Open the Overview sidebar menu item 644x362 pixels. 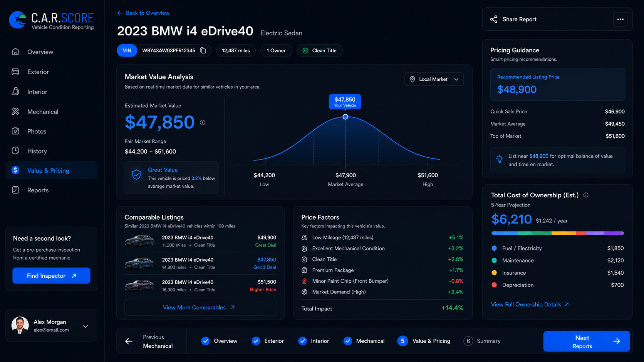click(51, 52)
